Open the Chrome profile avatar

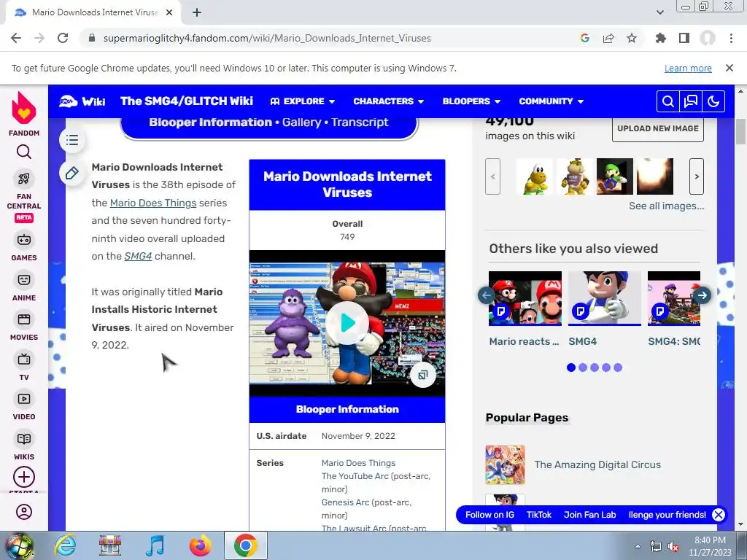tap(708, 38)
